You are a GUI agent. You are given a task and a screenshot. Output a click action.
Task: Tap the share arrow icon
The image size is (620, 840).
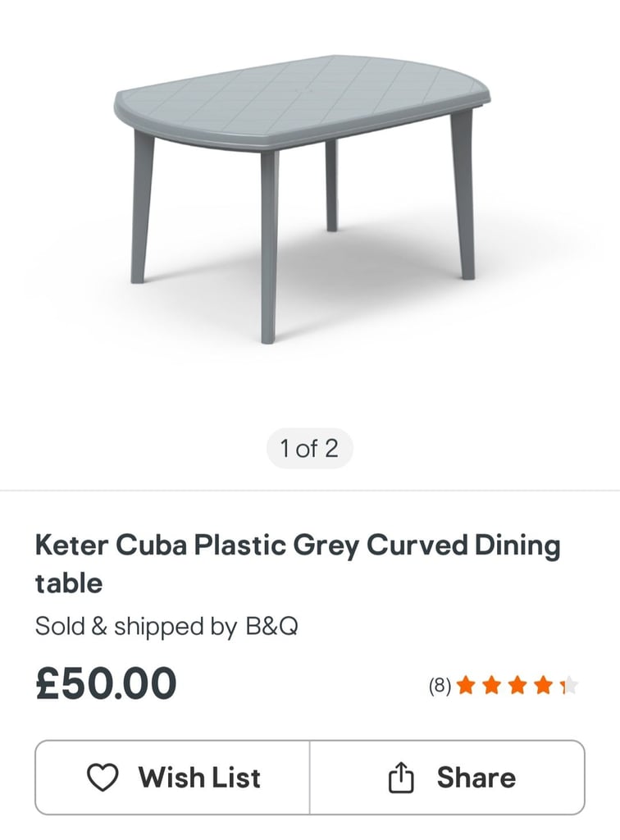click(400, 778)
